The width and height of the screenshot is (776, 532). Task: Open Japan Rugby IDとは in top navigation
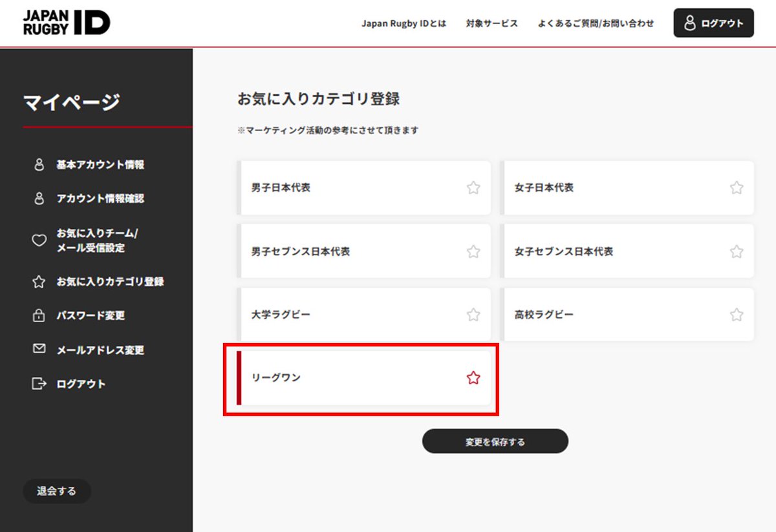pyautogui.click(x=404, y=23)
